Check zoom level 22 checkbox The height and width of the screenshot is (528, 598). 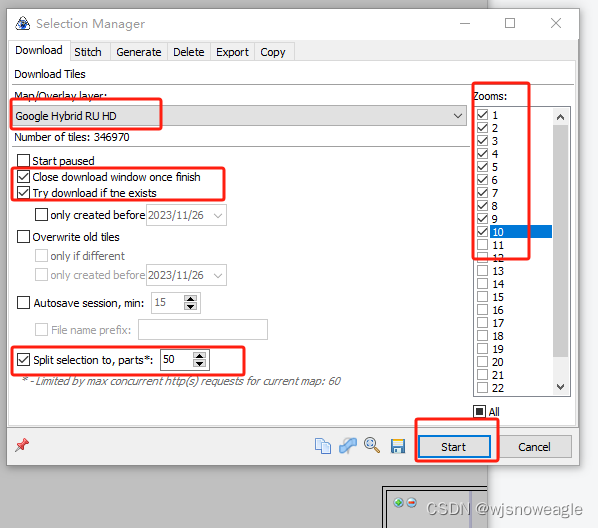pos(482,388)
